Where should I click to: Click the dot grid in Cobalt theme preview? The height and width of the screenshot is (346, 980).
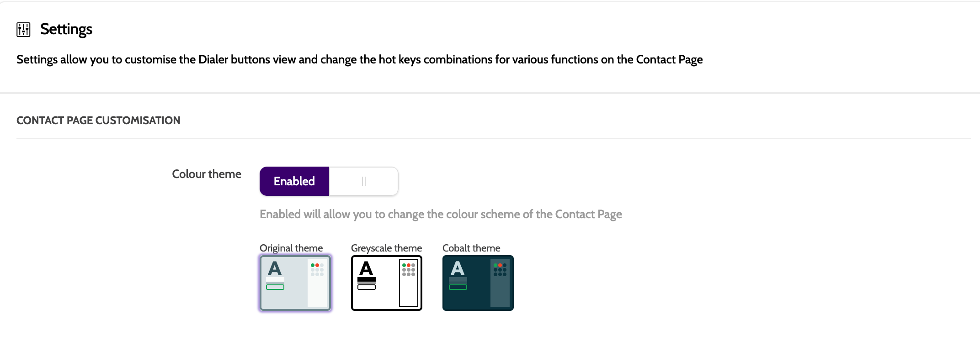click(x=500, y=270)
